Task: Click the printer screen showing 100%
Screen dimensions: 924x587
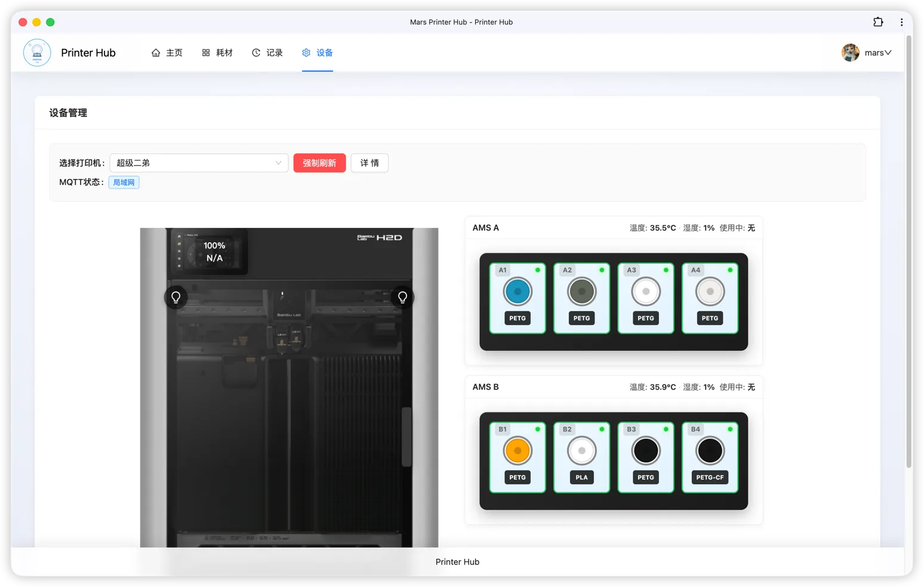Action: pyautogui.click(x=210, y=252)
